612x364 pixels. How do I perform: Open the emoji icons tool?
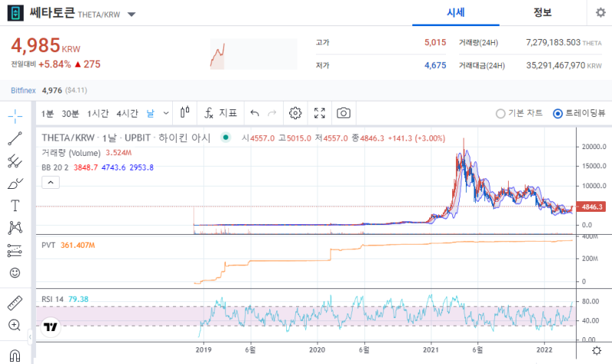(15, 273)
